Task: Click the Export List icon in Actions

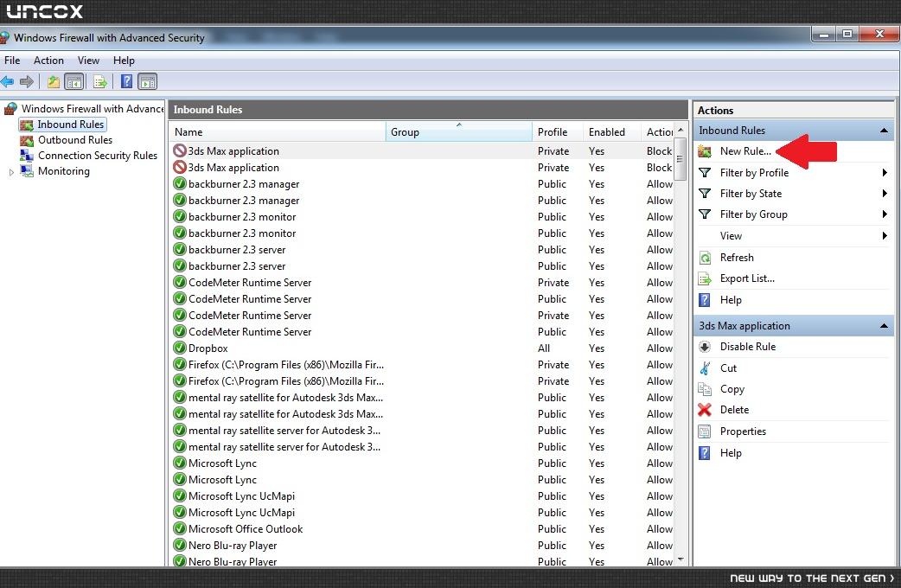Action: click(705, 278)
